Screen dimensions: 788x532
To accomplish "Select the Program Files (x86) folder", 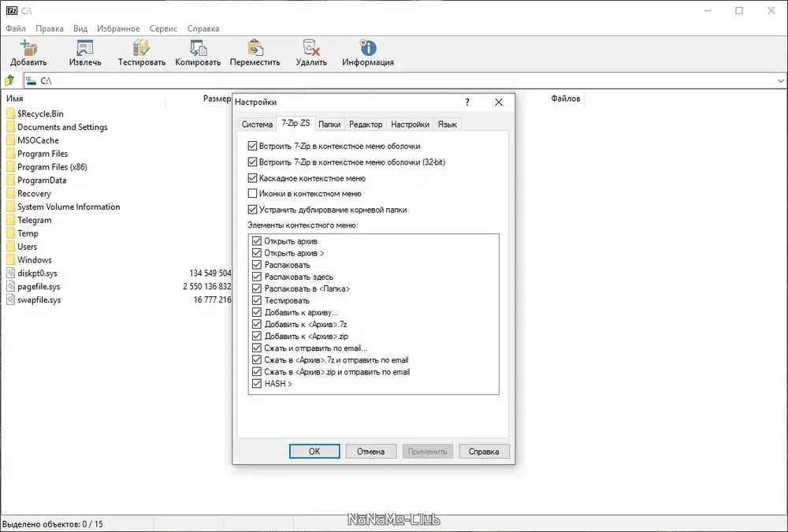I will coord(52,167).
